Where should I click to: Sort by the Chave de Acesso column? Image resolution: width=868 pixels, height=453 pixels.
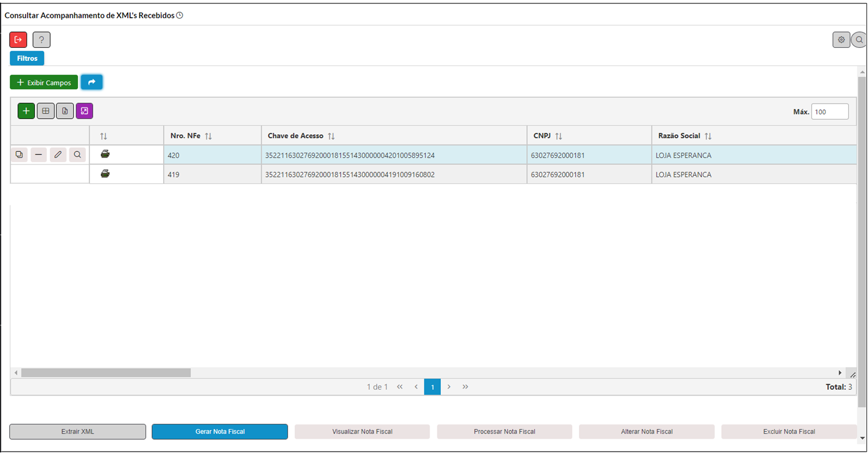(x=331, y=136)
